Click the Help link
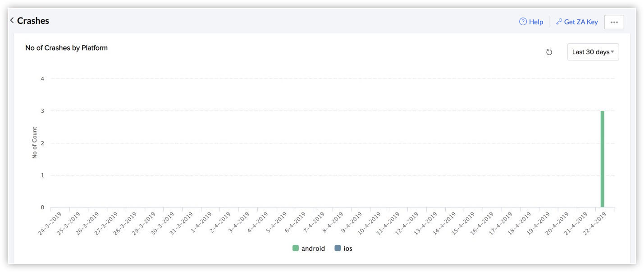This screenshot has width=644, height=272. [x=536, y=22]
